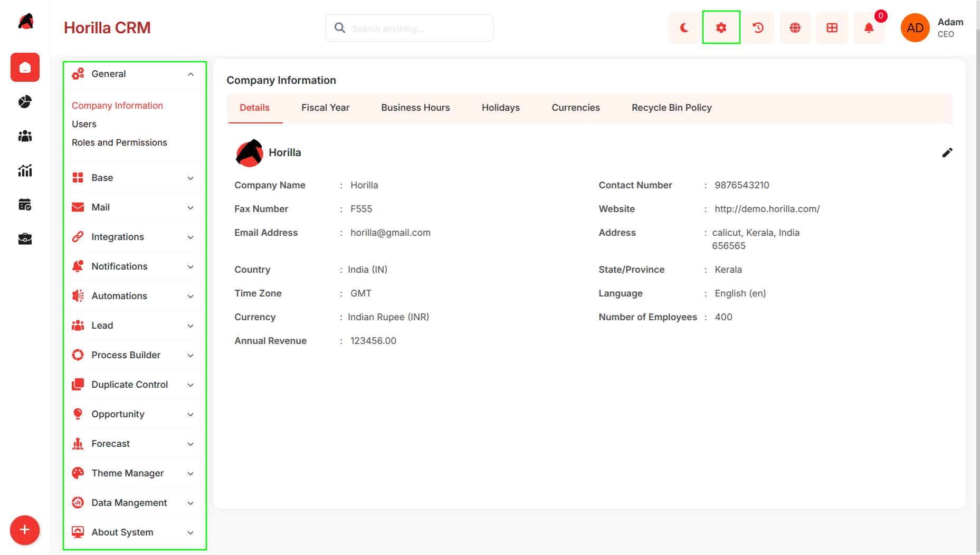Switch to the Details tab
The width and height of the screenshot is (980, 555).
pyautogui.click(x=254, y=108)
